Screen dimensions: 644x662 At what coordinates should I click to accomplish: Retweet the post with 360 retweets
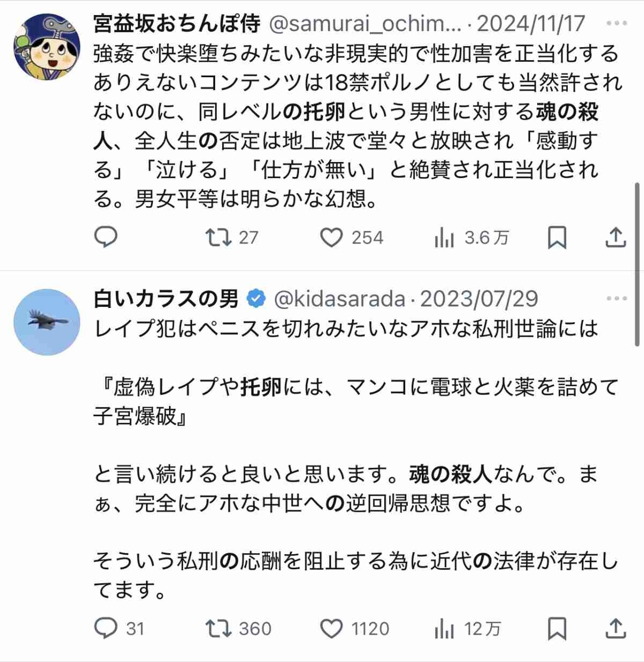pos(219,628)
